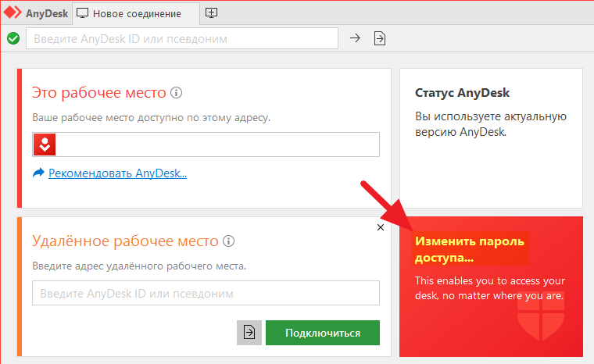Click the green connection status checkmark

[x=13, y=38]
